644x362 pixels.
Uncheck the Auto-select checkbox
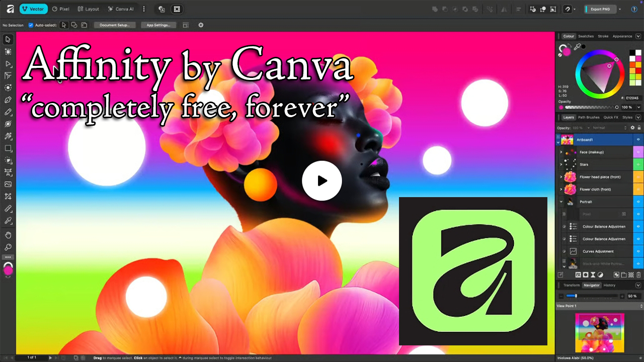(31, 25)
